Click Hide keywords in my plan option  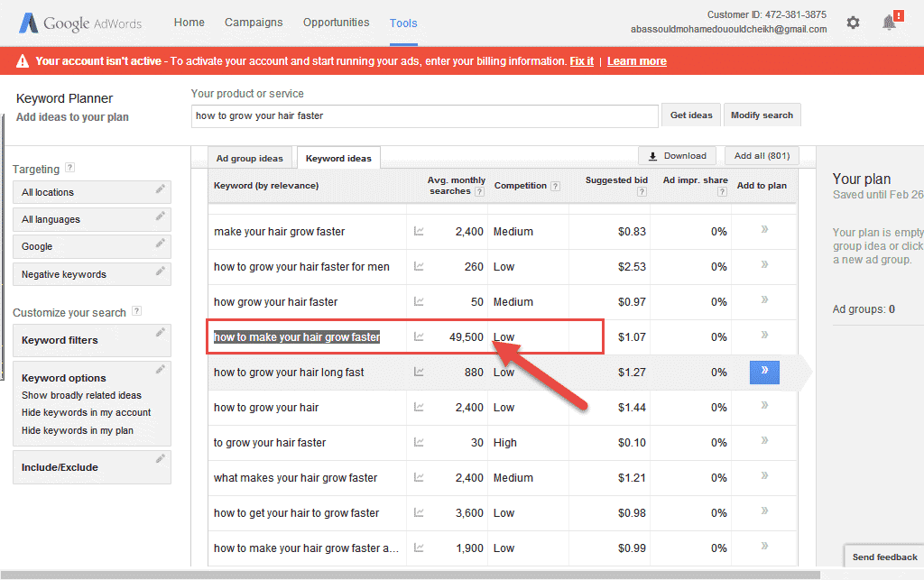click(x=78, y=430)
